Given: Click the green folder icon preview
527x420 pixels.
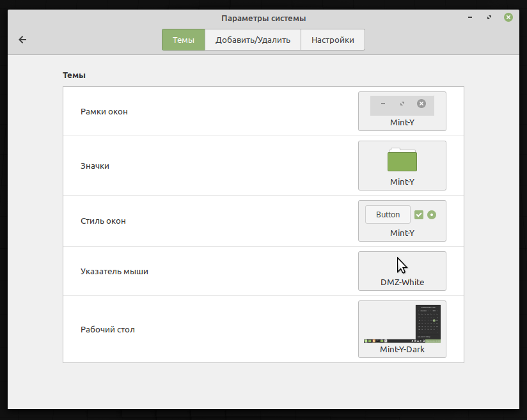Looking at the screenshot, I should (x=402, y=160).
